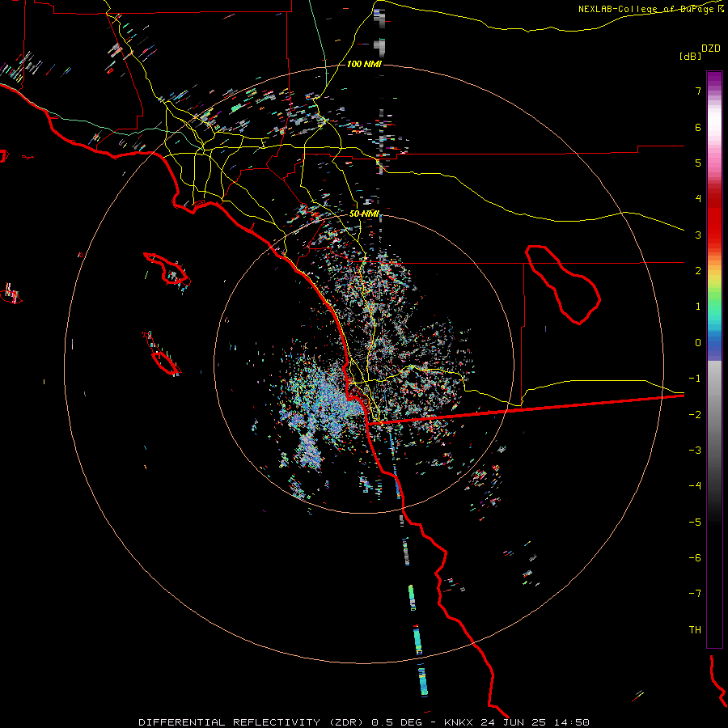Click the '100 NMI' range ring label
Viewport: 728px width, 728px height.
(365, 64)
